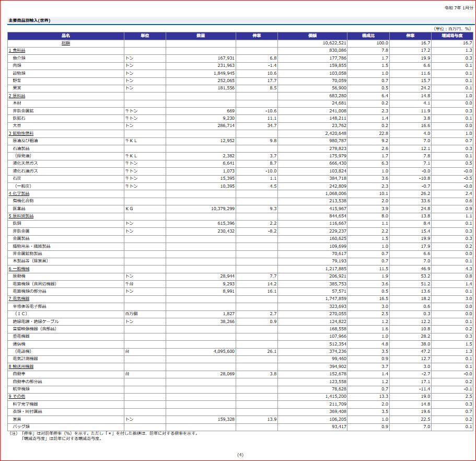Click the 2 原料品 category link

click(17, 96)
